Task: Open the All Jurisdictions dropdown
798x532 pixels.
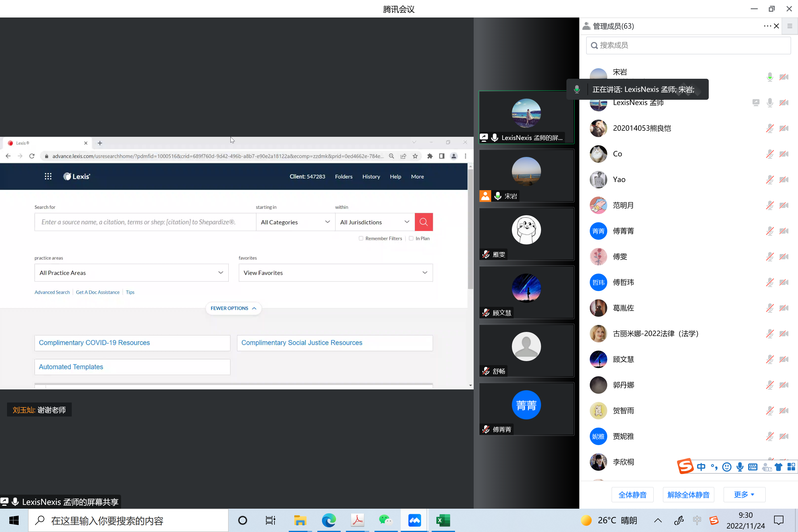Action: pos(375,222)
